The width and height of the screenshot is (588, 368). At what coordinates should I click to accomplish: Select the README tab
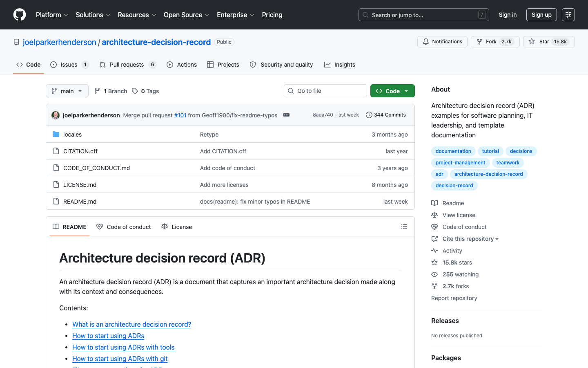click(69, 227)
